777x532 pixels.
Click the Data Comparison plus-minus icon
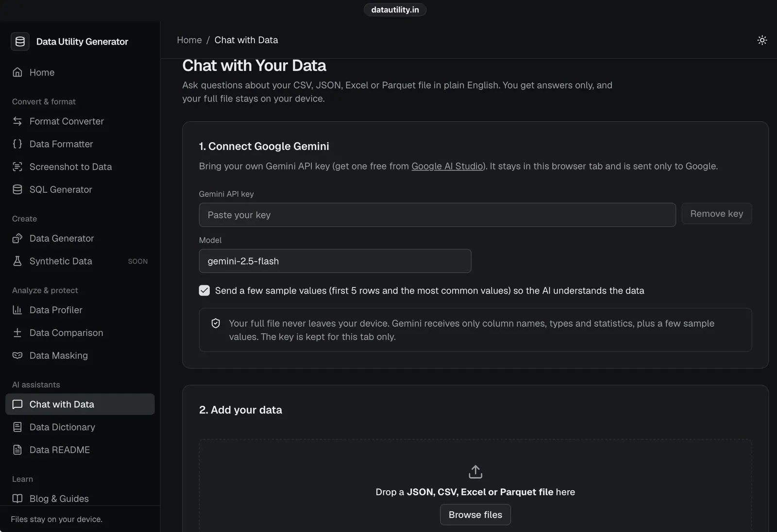pos(17,332)
